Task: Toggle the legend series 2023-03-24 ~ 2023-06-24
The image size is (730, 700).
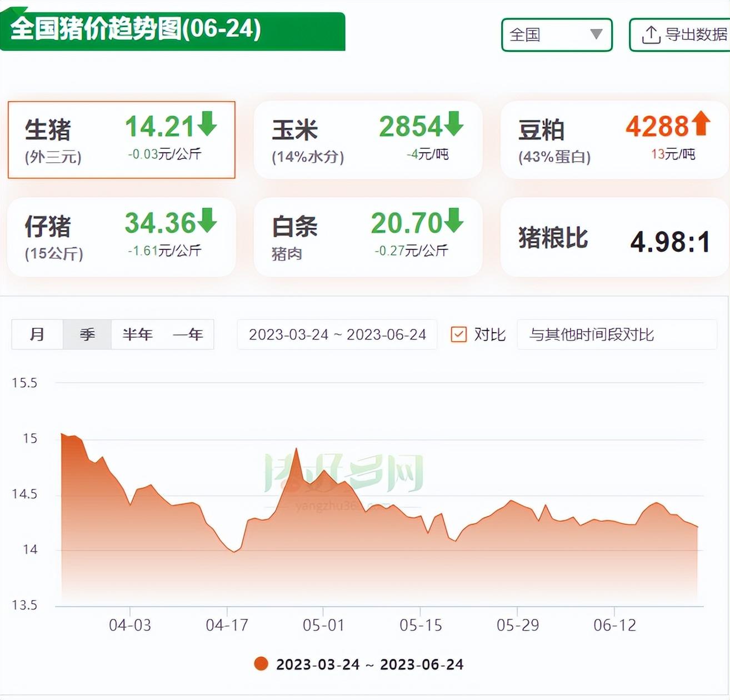Action: 358,664
